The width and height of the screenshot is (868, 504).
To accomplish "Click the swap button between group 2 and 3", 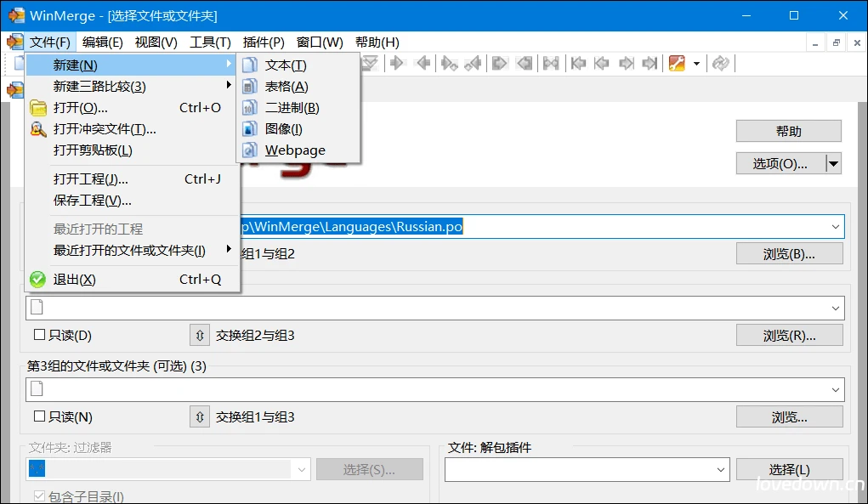I will tap(199, 334).
